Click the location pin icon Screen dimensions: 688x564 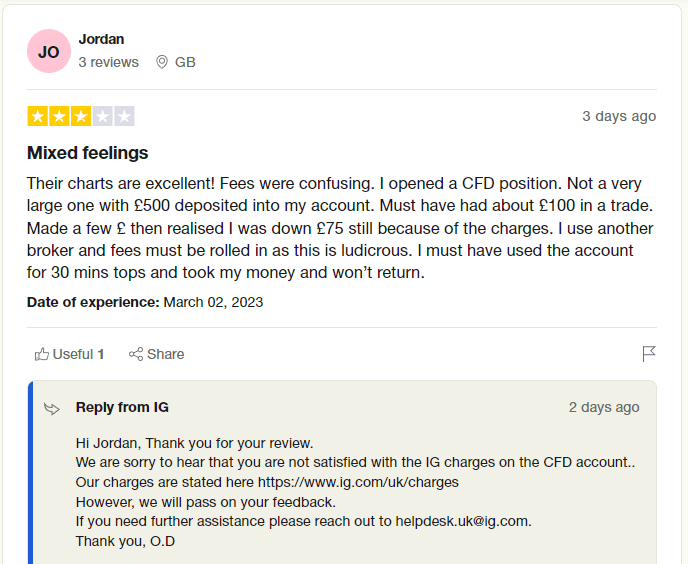tap(162, 62)
